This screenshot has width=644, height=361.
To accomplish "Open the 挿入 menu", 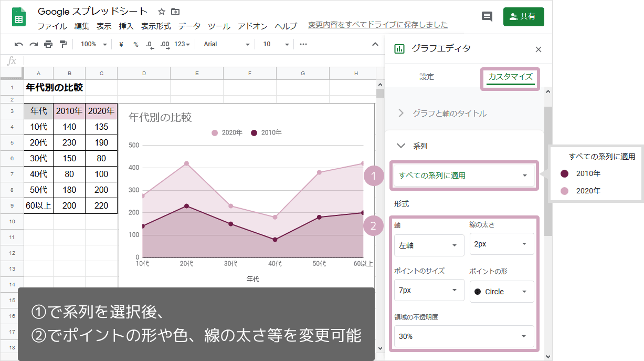I will (x=126, y=26).
